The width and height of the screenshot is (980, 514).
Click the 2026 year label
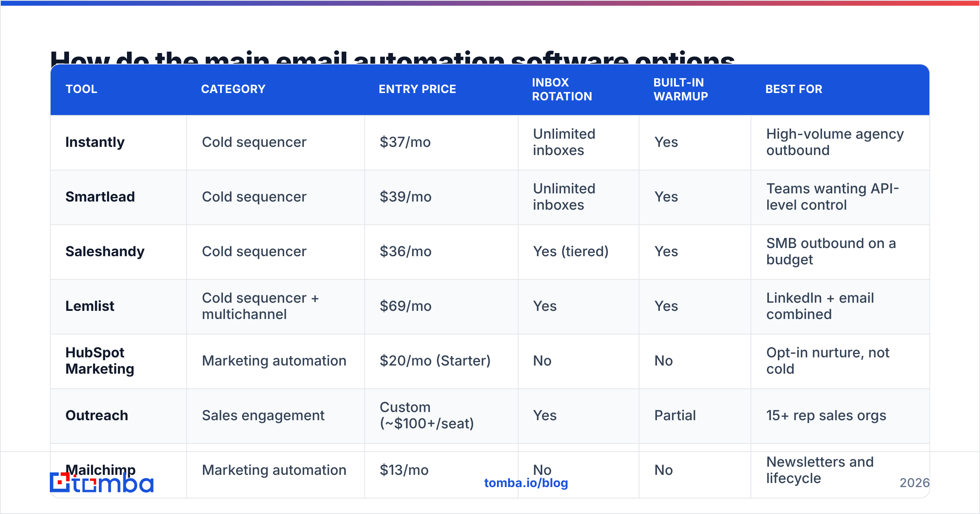click(x=915, y=483)
